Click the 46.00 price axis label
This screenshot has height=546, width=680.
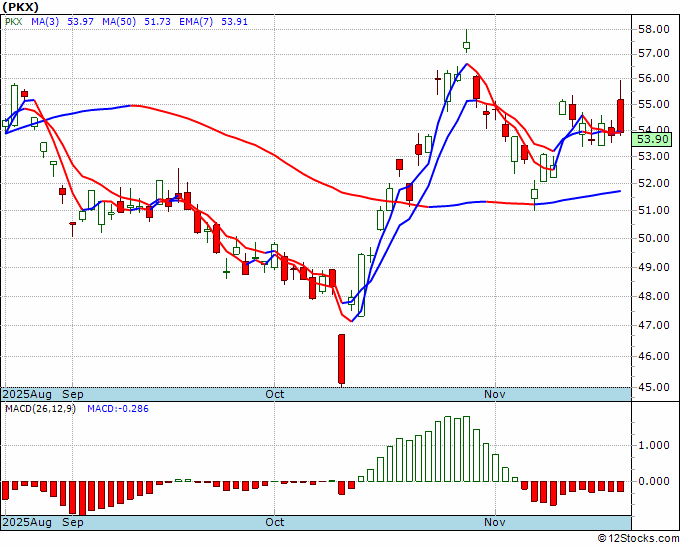click(654, 356)
